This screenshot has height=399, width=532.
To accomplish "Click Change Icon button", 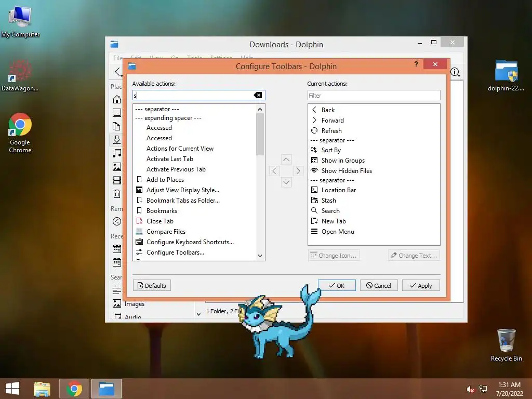I will pyautogui.click(x=334, y=256).
